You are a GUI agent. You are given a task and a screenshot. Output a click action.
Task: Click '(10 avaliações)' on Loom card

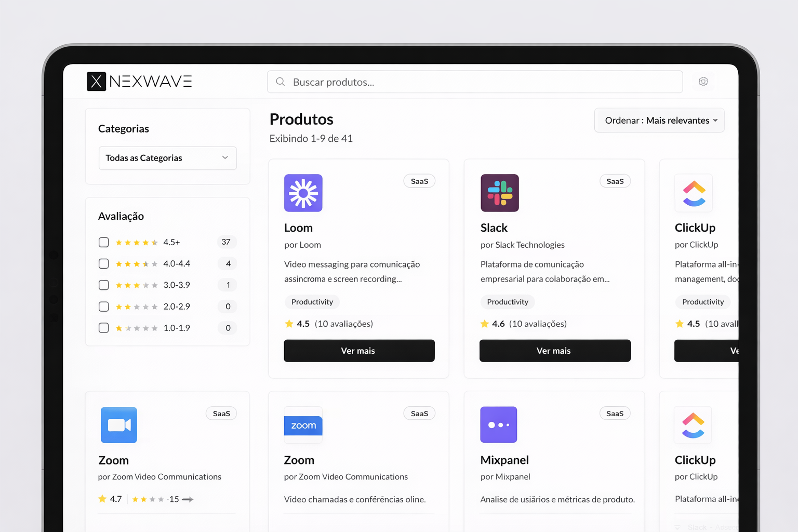tap(344, 324)
